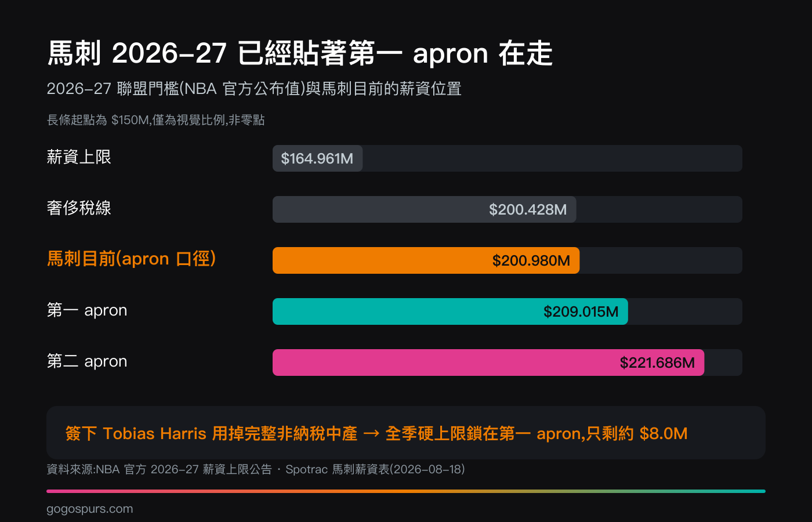Select the subtitle about 聯盟門檻 and 薪資位置
The height and width of the screenshot is (522, 812).
[x=254, y=89]
